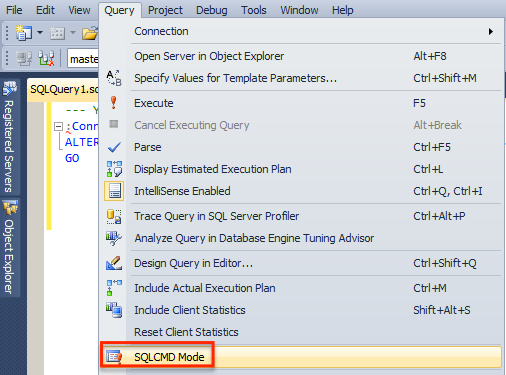The width and height of the screenshot is (506, 375).
Task: Click the Tuning Advisor icon
Action: (x=114, y=238)
